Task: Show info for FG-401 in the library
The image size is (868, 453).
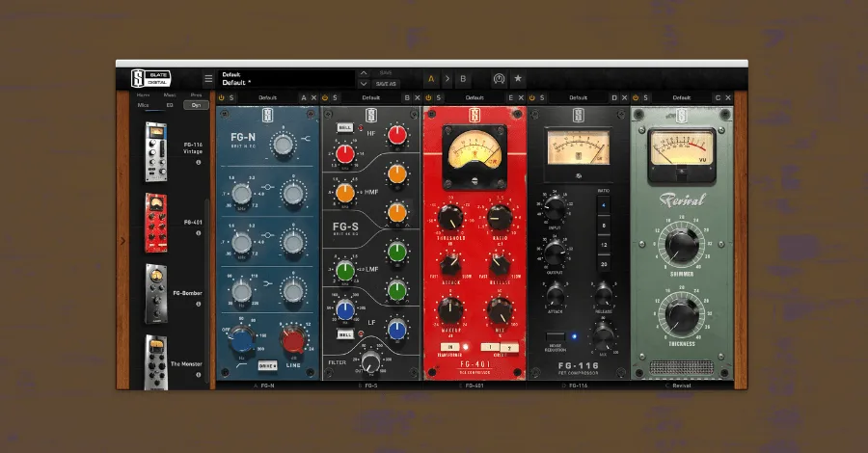Action: [198, 233]
